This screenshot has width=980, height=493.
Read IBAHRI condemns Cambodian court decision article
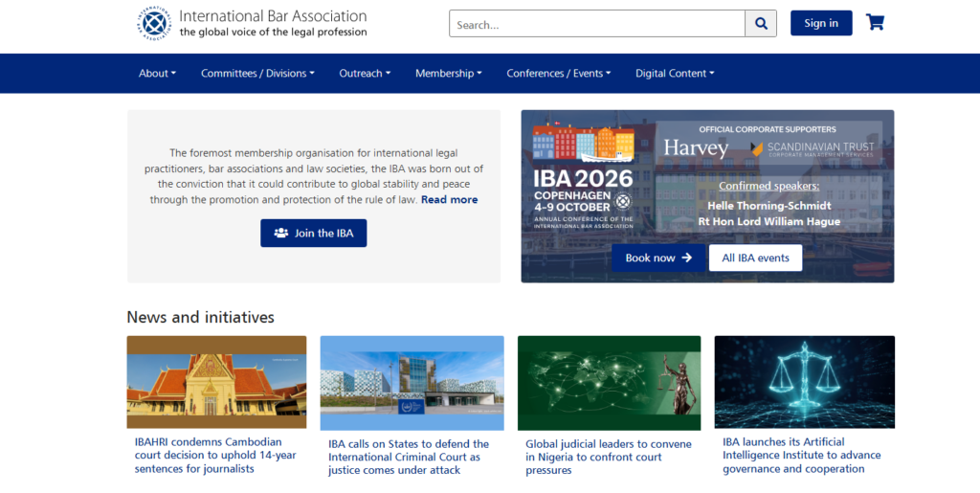[x=215, y=456]
